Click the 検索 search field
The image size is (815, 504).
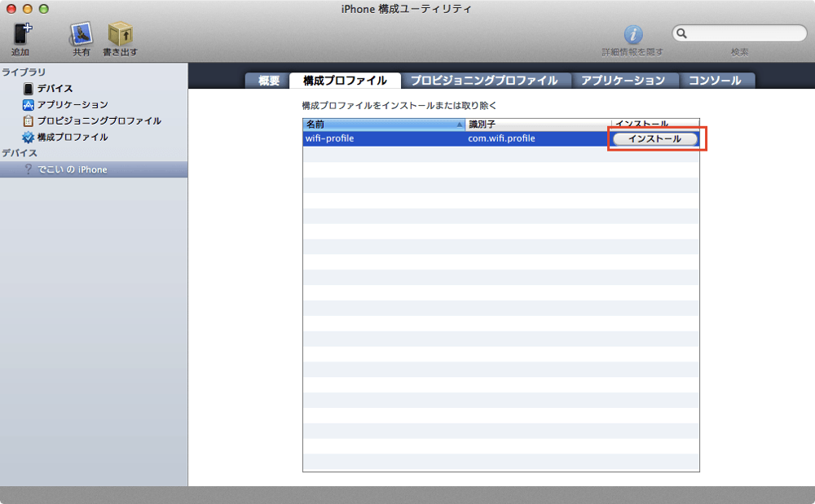coord(740,33)
